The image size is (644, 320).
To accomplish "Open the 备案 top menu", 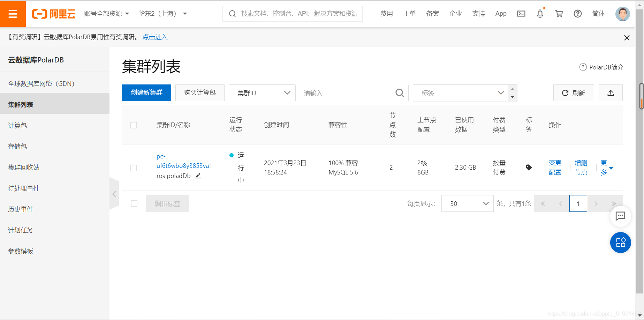I will click(432, 14).
